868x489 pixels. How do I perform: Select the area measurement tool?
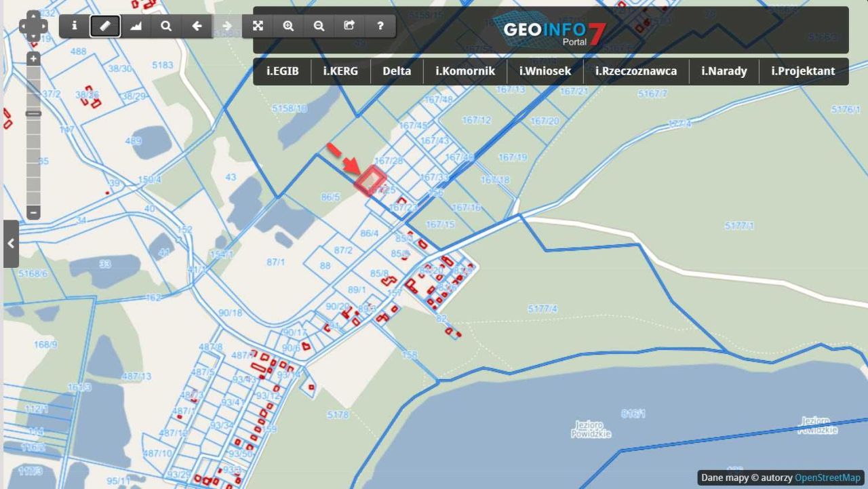pyautogui.click(x=136, y=26)
